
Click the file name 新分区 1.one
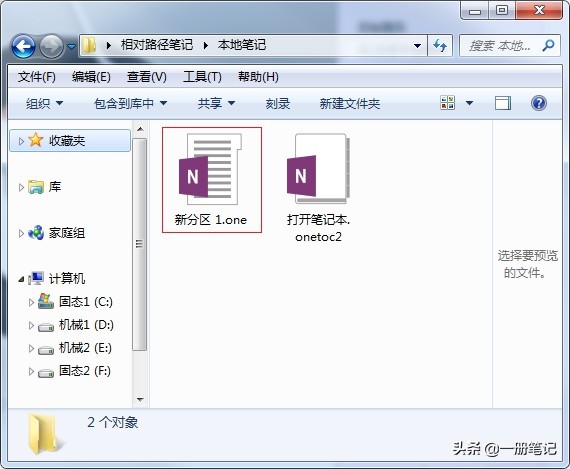point(211,220)
